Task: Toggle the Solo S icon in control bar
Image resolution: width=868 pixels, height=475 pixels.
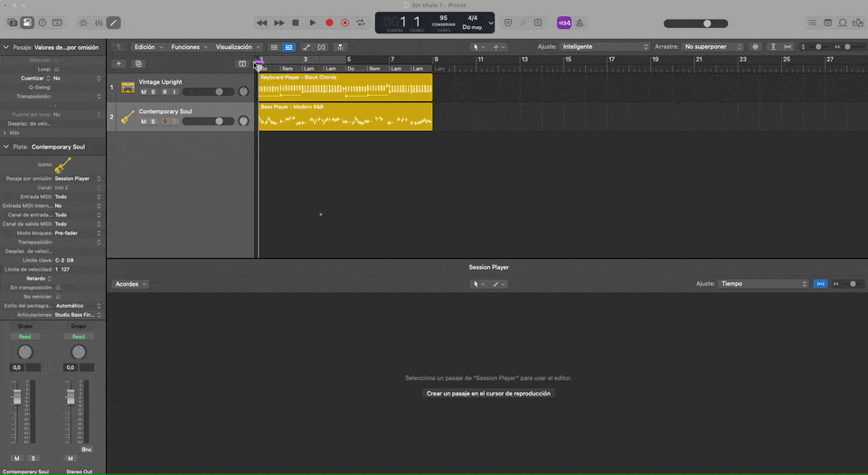Action: pyautogui.click(x=538, y=23)
